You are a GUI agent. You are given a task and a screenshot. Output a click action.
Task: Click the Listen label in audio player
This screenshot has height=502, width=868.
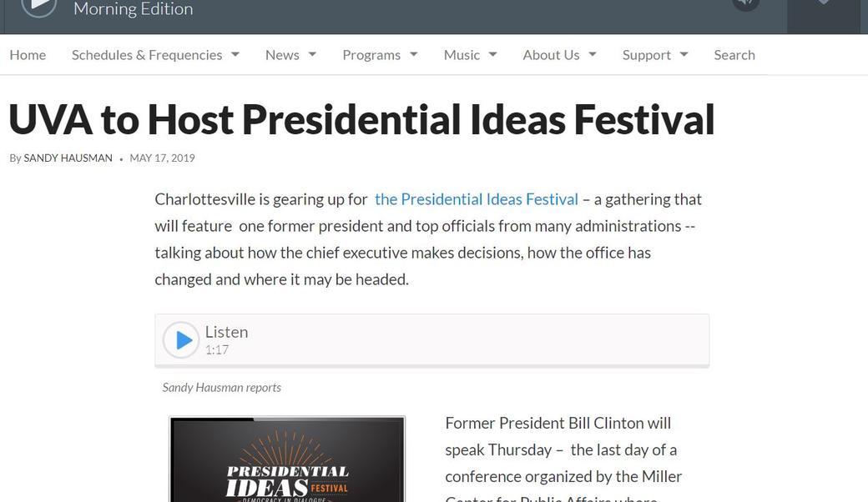[226, 332]
